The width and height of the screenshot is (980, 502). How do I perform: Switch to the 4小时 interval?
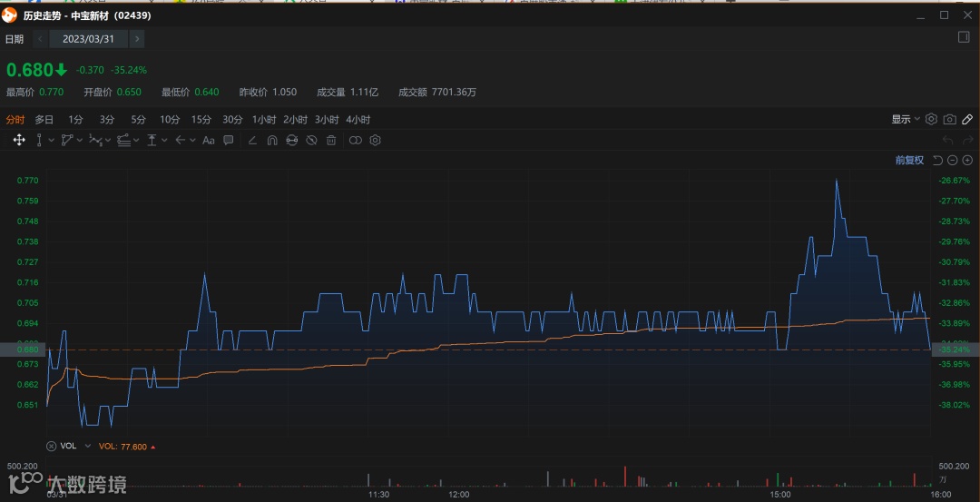(x=358, y=120)
